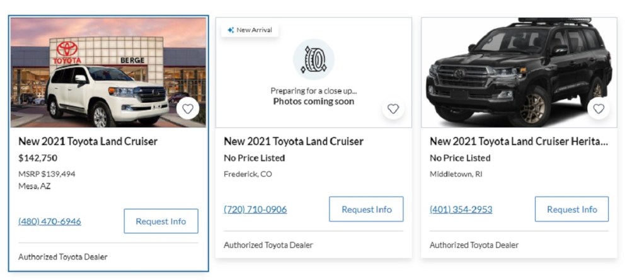Request Info for the Middletown, RI listing

[572, 209]
